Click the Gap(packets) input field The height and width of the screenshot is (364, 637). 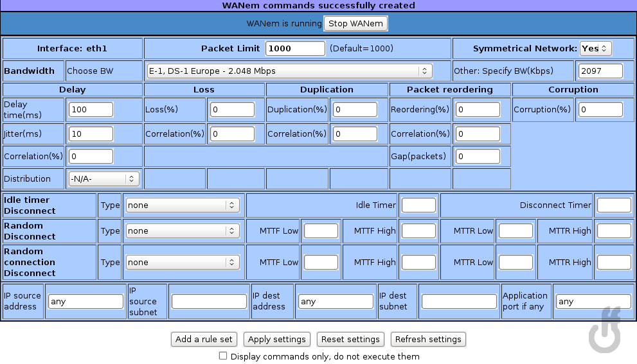(x=478, y=156)
